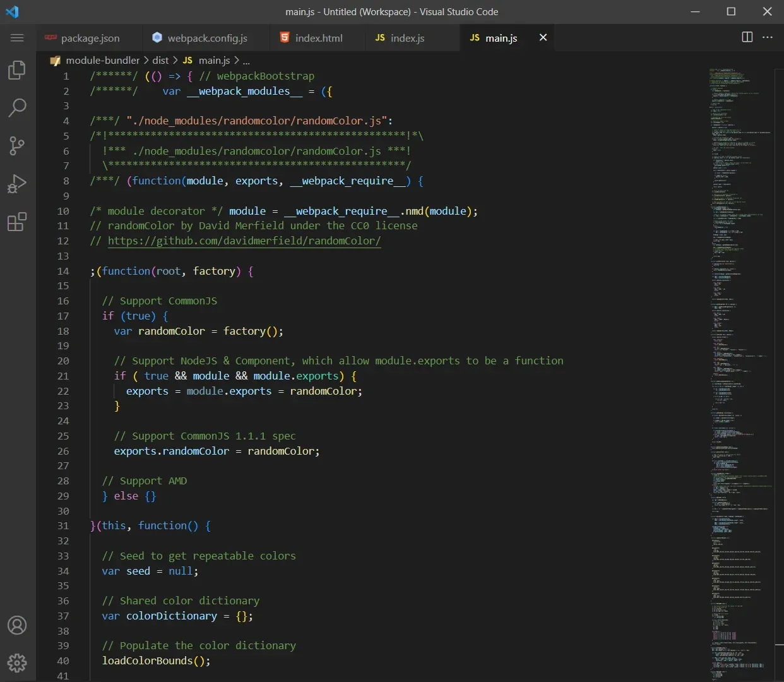Expand the breadcrumb ellipsis after main.js
This screenshot has width=784, height=682.
point(246,60)
